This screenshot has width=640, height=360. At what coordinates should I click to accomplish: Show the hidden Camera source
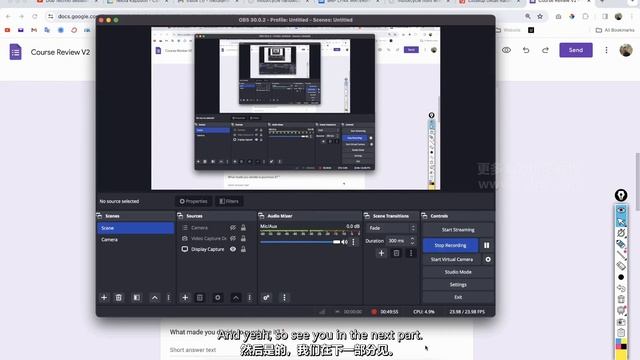coord(233,228)
